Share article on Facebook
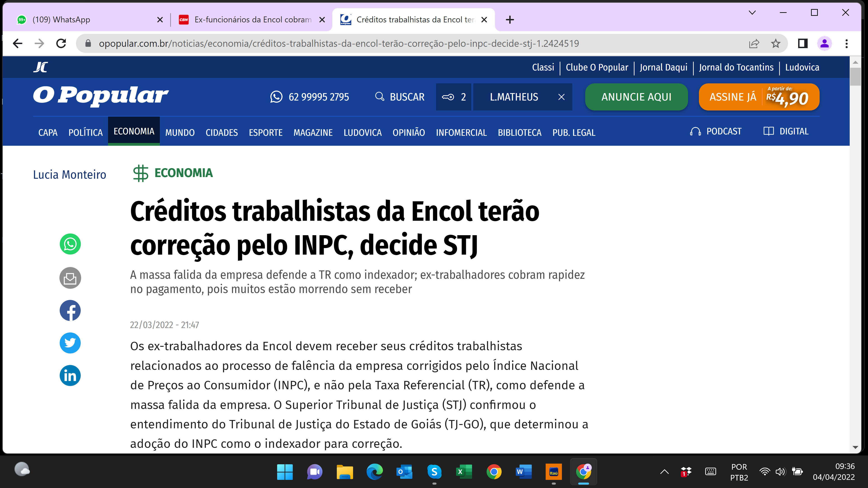The width and height of the screenshot is (868, 488). pos(70,310)
